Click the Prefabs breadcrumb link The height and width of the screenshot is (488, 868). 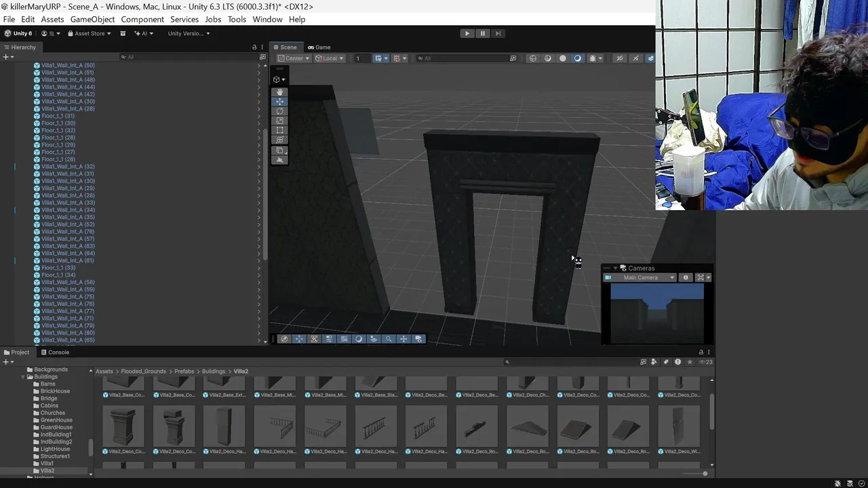[x=184, y=371]
